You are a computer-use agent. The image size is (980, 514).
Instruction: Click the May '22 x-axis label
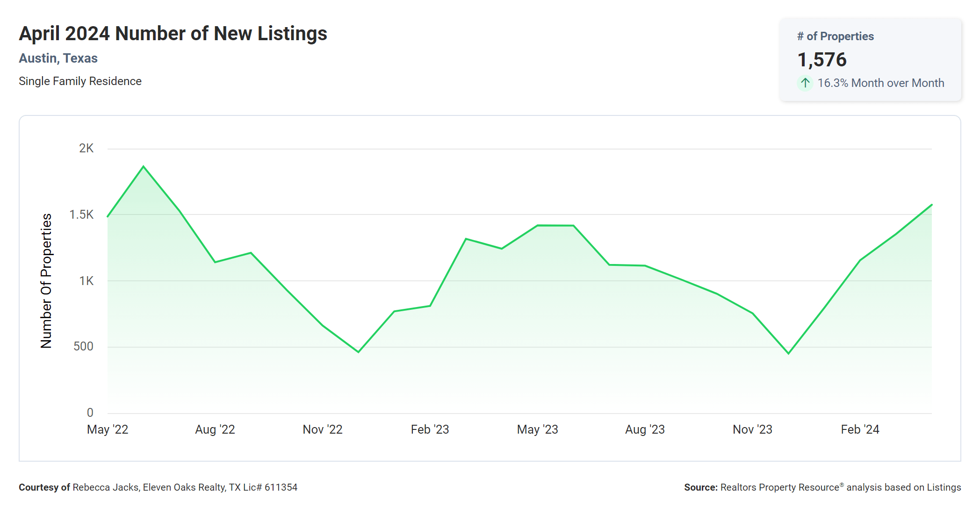pyautogui.click(x=108, y=429)
